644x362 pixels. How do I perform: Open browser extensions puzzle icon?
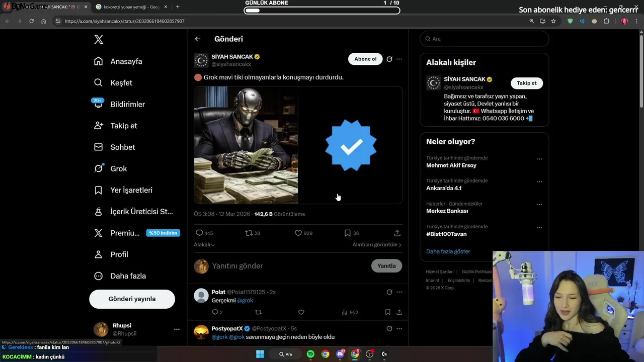pos(606,21)
